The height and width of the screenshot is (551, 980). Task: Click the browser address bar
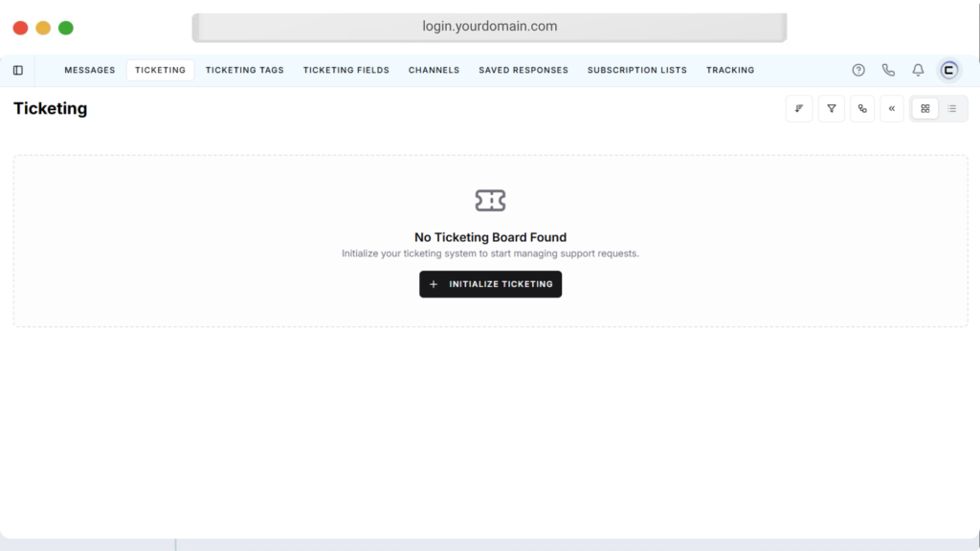(489, 27)
